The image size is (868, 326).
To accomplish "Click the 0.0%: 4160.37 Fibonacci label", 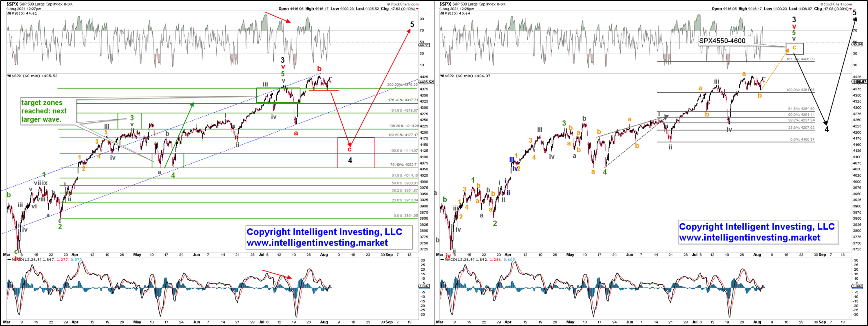I will (x=802, y=140).
